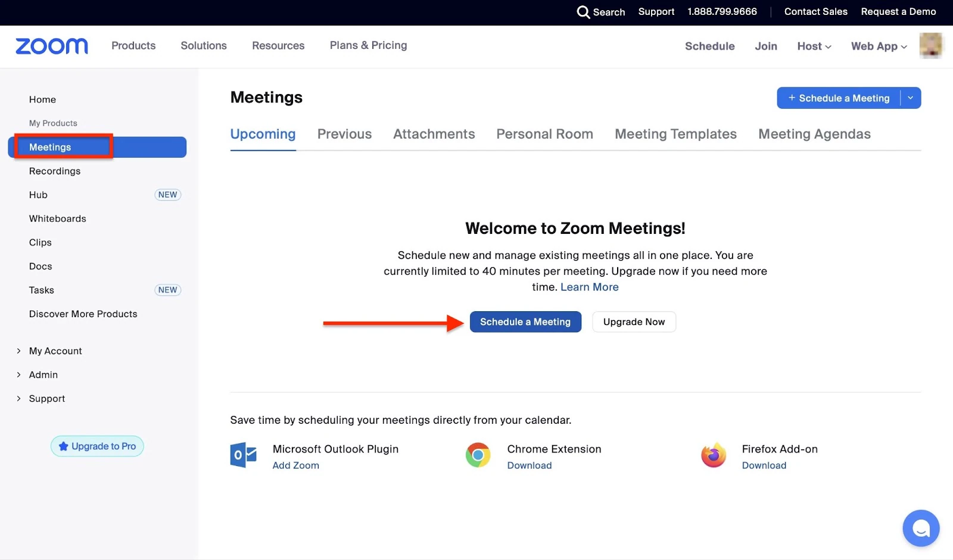Expand the Support sidebar section
This screenshot has height=560, width=953.
[41, 399]
